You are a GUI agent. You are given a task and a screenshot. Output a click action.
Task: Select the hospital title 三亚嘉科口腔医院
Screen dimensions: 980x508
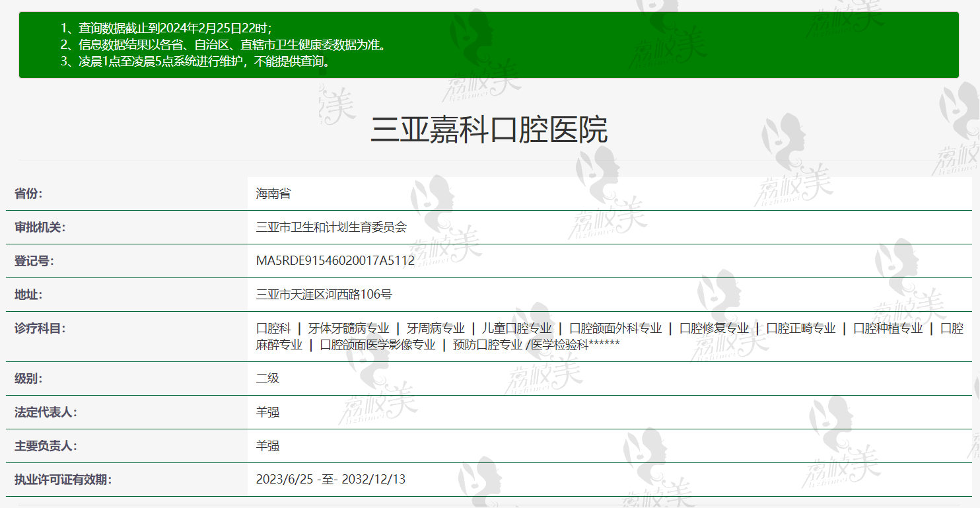point(489,129)
